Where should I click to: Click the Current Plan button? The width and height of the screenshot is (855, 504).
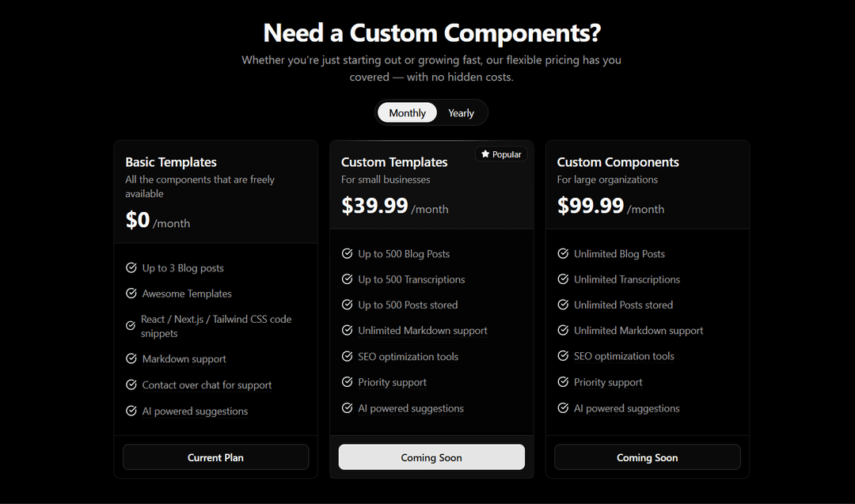(215, 457)
